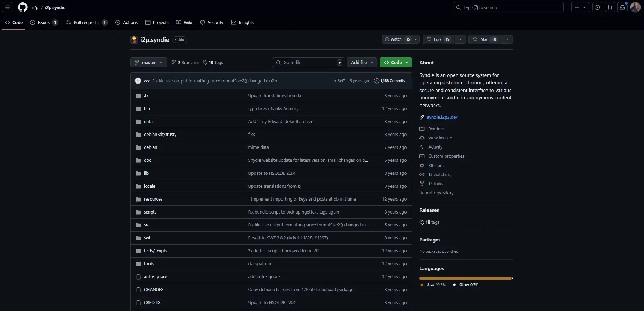The image size is (644, 311).
Task: Open the 'Revert to SWT 3.8.2' commit message
Action: coord(288,238)
